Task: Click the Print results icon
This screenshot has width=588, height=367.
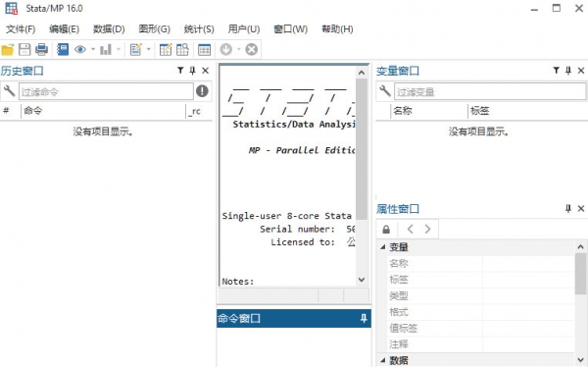Action: pyautogui.click(x=41, y=50)
